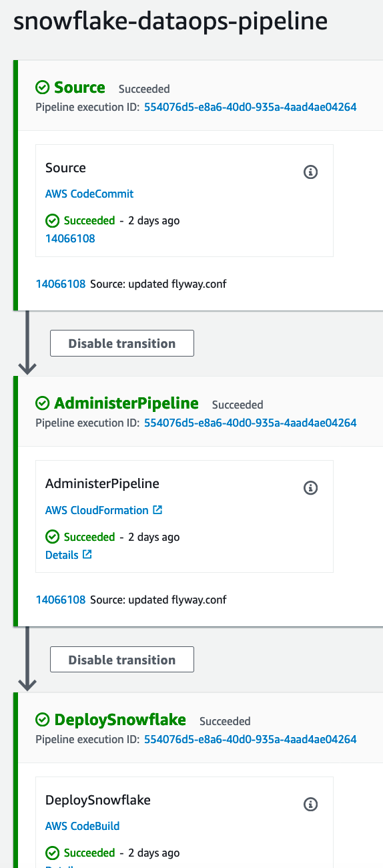The height and width of the screenshot is (868, 383).
Task: Open commit 14066108 inside the Source action card
Action: pos(70,238)
